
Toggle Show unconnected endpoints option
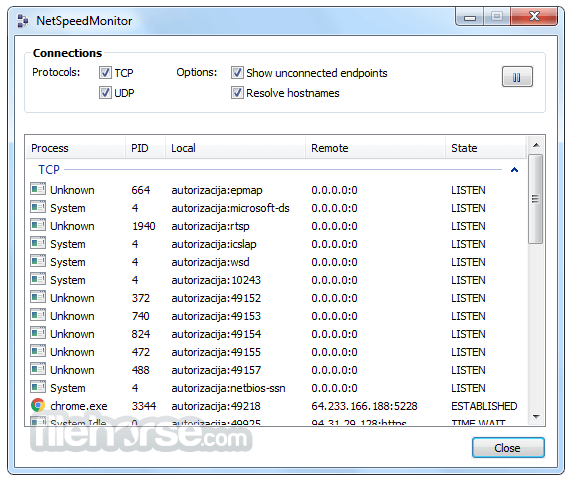coord(237,73)
